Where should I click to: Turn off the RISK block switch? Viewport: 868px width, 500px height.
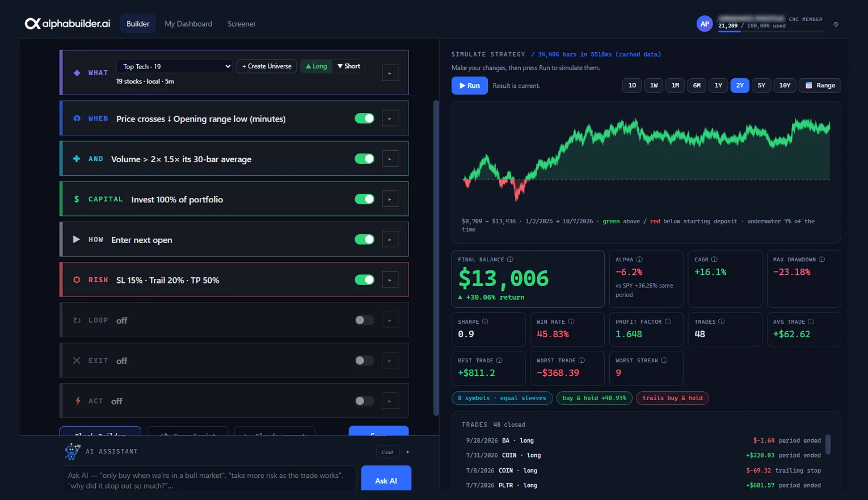[x=364, y=279]
